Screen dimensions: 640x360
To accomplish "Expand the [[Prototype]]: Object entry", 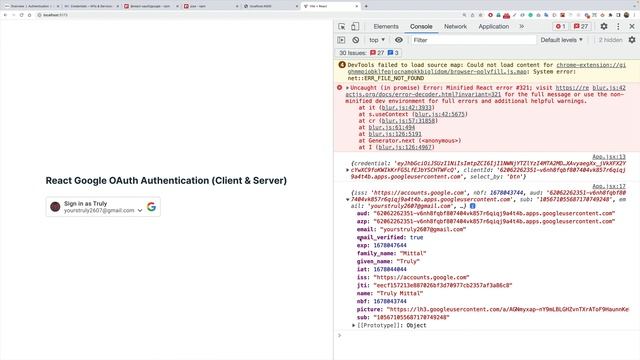I will click(x=353, y=325).
